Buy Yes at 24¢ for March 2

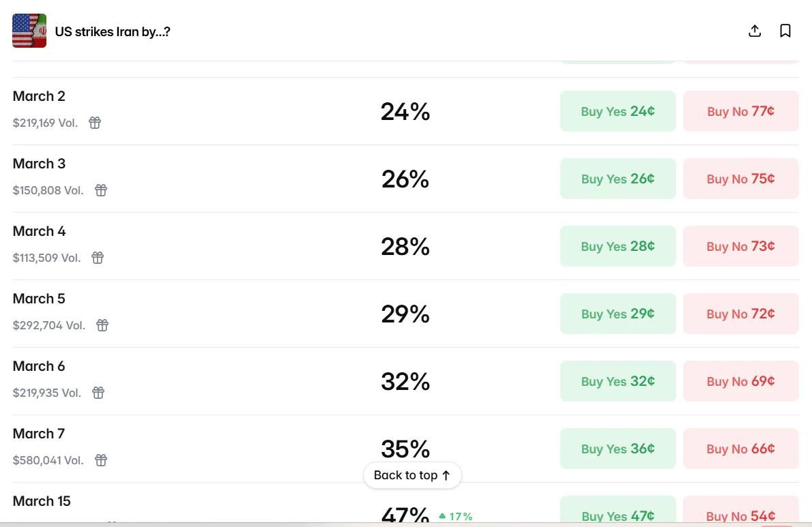pyautogui.click(x=618, y=111)
